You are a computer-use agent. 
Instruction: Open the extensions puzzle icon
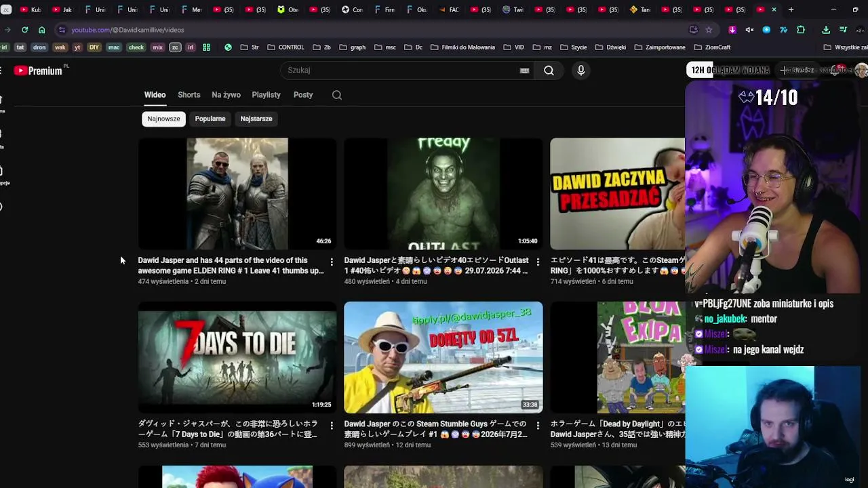(x=801, y=30)
